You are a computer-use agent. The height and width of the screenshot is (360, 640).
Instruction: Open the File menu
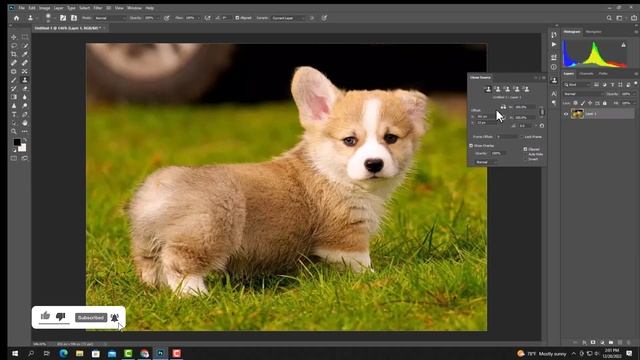[21, 8]
